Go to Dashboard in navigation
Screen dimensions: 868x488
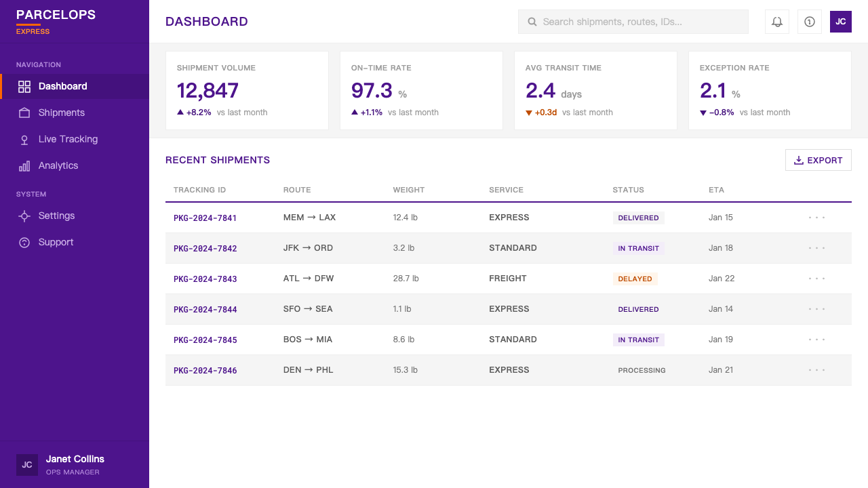tap(75, 87)
